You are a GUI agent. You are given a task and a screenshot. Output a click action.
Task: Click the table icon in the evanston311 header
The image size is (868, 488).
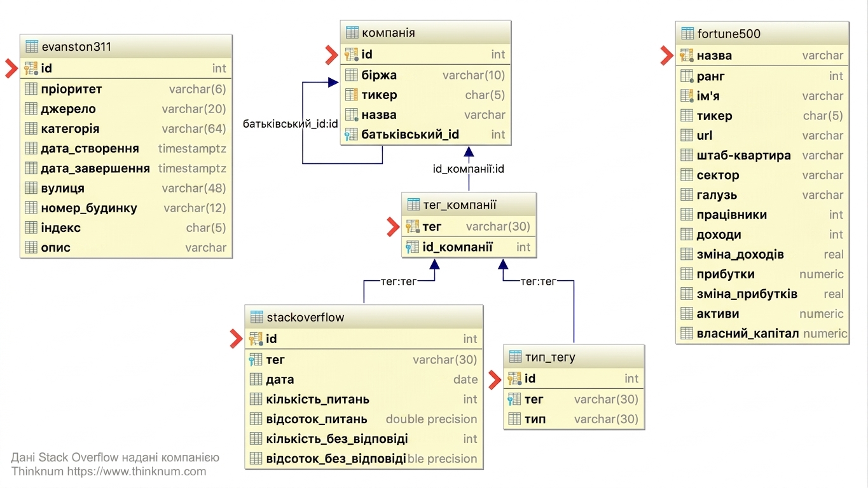point(31,47)
